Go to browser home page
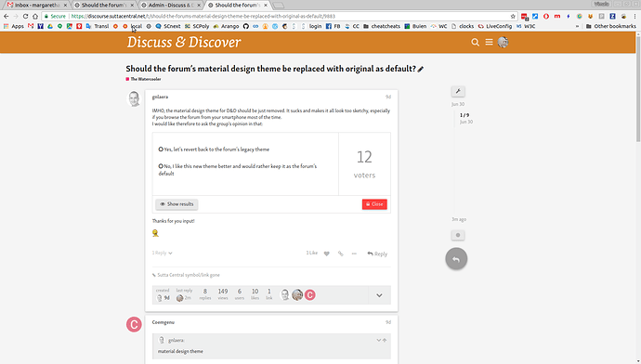The height and width of the screenshot is (364, 641). (35, 17)
